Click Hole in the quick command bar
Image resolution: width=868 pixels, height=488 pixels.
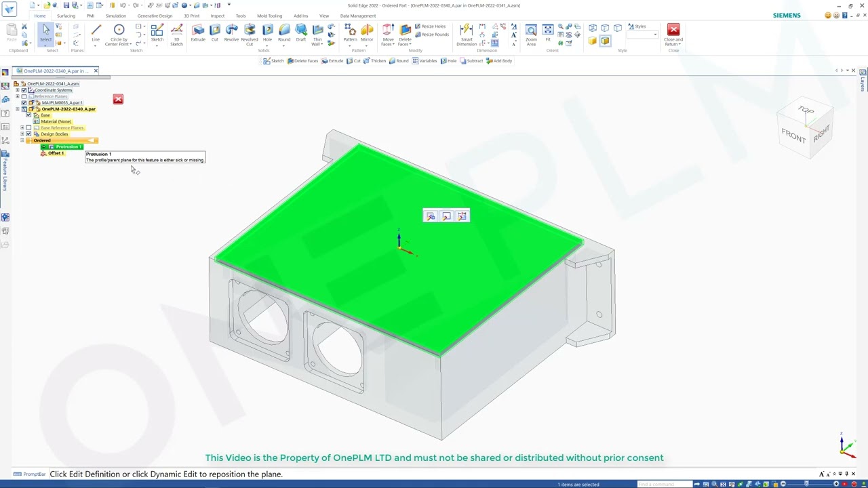448,61
